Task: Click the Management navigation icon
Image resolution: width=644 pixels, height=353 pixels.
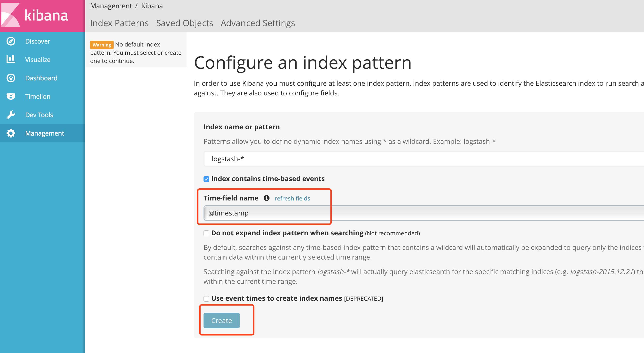Action: click(12, 133)
